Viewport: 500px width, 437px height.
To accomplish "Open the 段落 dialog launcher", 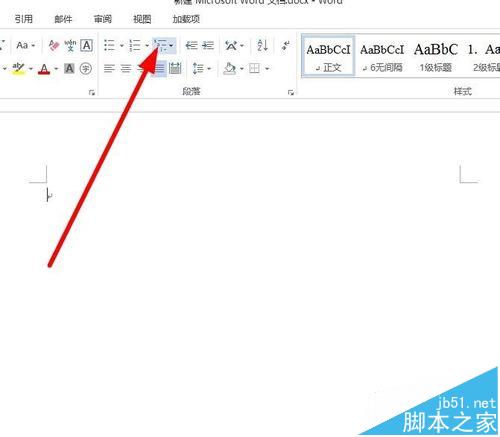I will [291, 92].
